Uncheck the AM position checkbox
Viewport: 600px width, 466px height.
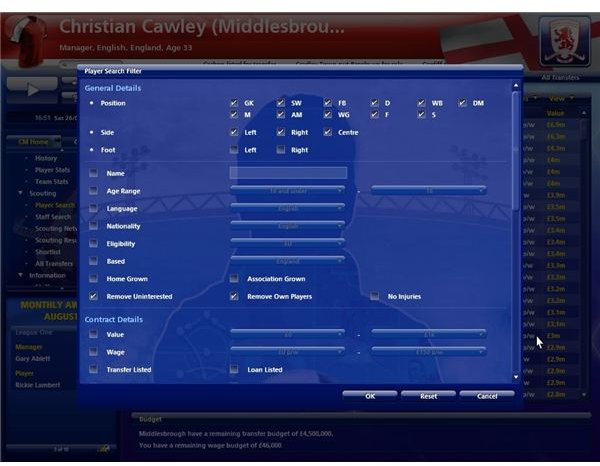click(280, 115)
